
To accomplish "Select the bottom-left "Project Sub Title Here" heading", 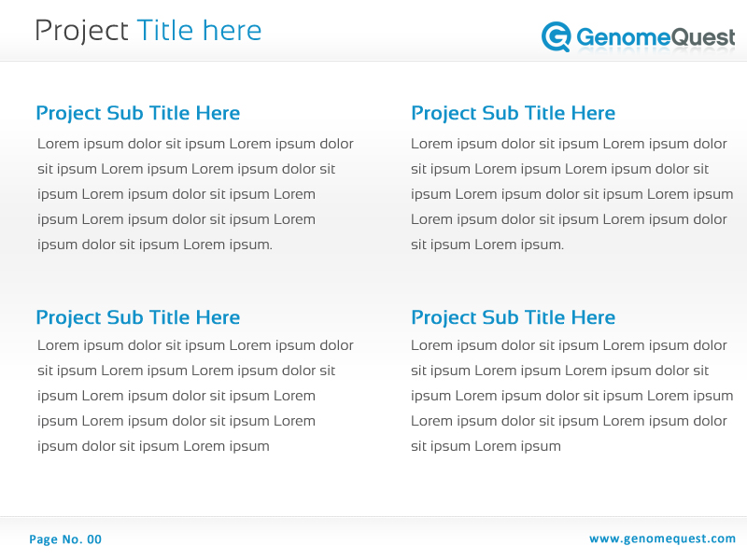I will (x=137, y=317).
